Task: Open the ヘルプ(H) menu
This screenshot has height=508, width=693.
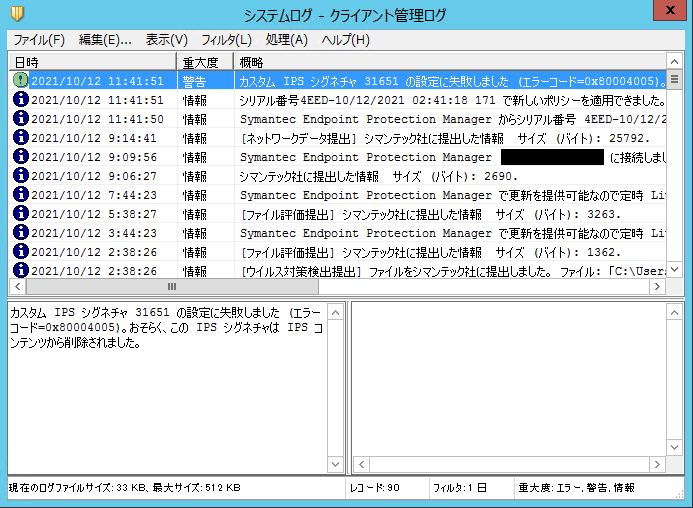Action: pyautogui.click(x=345, y=40)
